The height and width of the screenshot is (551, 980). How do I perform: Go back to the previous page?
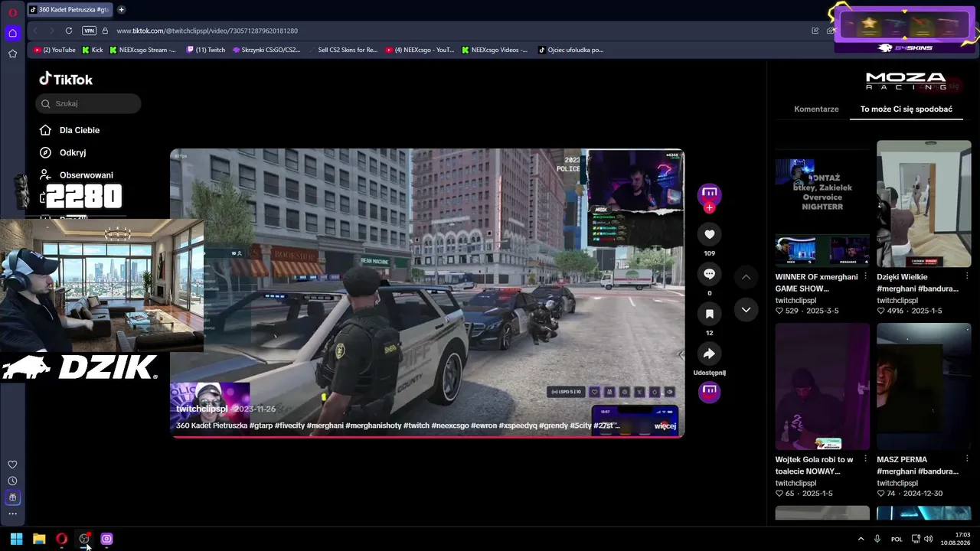34,31
